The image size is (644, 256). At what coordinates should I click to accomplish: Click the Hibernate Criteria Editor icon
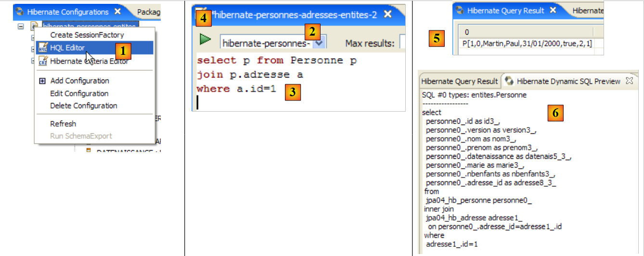pos(43,61)
